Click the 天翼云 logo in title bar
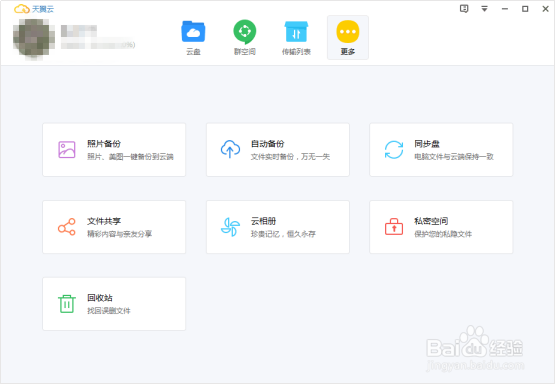Viewport: 556px width, 385px height. (34, 9)
